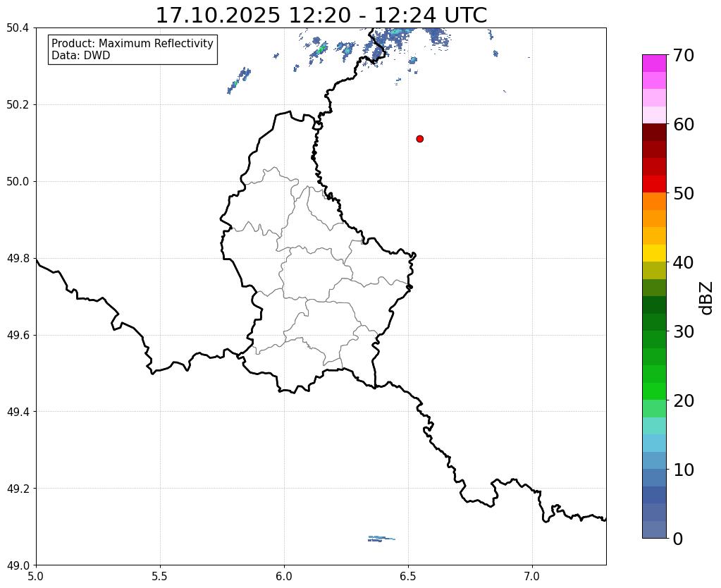Click the diagonal radar echo near longitude 5.8
Screen dimensions: 721x588
(x=239, y=80)
